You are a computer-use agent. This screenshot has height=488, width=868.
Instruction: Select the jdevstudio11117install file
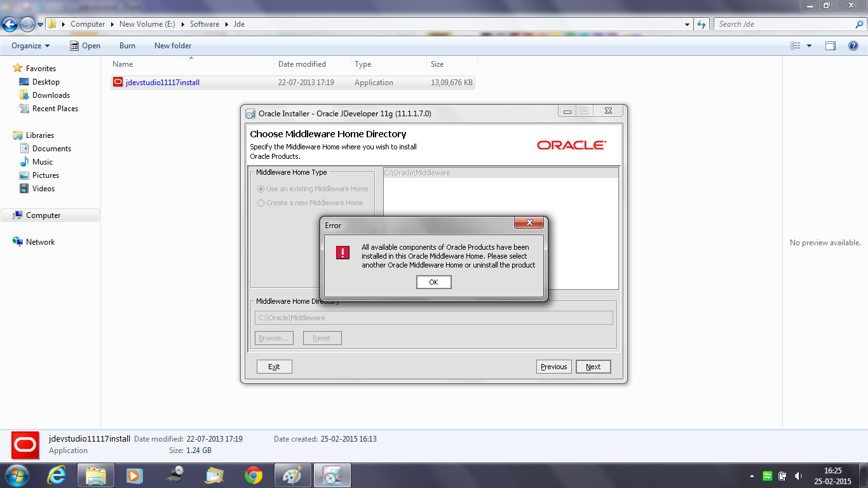(292, 83)
